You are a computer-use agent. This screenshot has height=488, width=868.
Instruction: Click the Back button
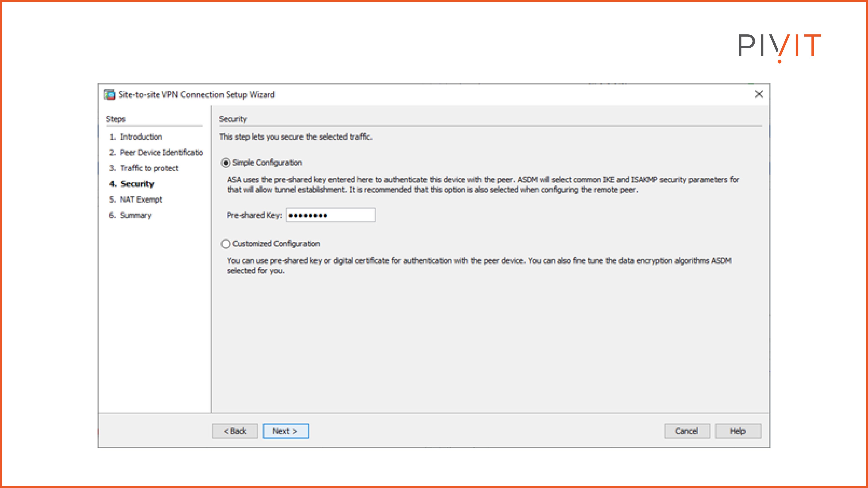point(235,431)
